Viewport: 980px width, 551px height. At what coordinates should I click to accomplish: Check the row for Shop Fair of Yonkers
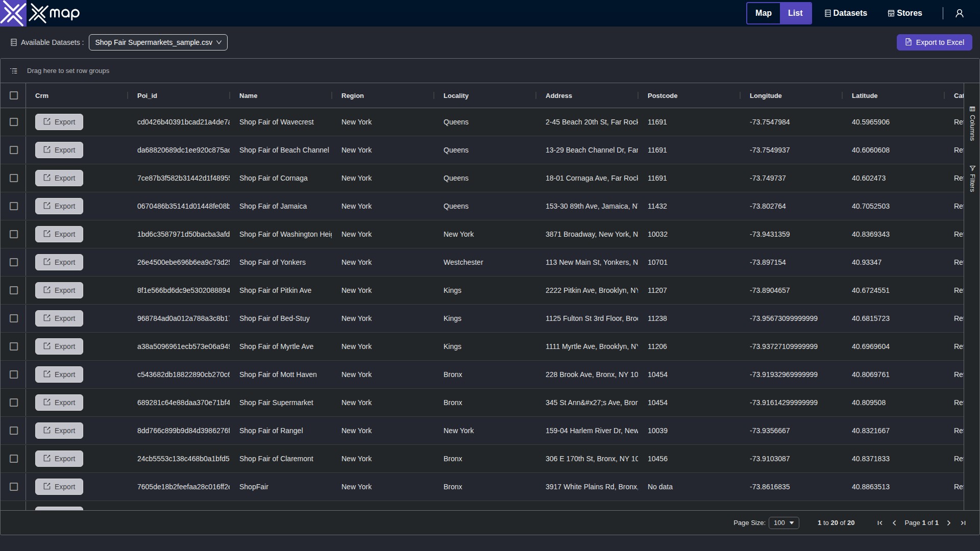click(14, 262)
